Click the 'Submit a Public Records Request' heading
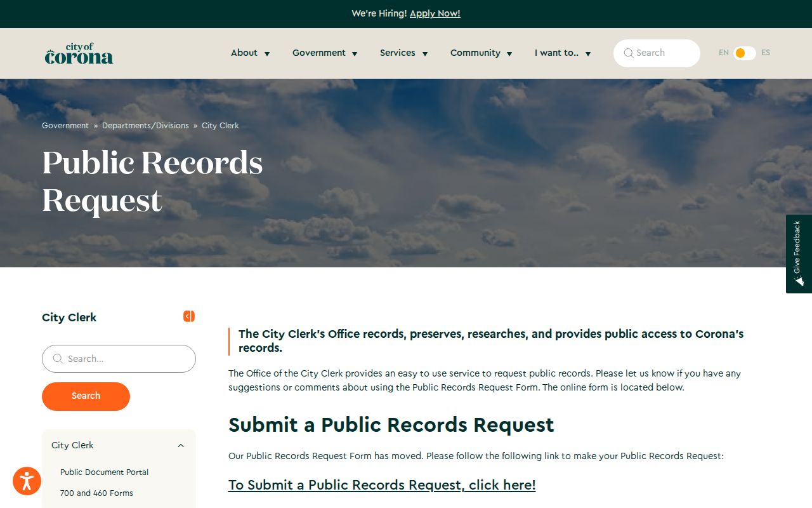This screenshot has width=812, height=508. 391,425
